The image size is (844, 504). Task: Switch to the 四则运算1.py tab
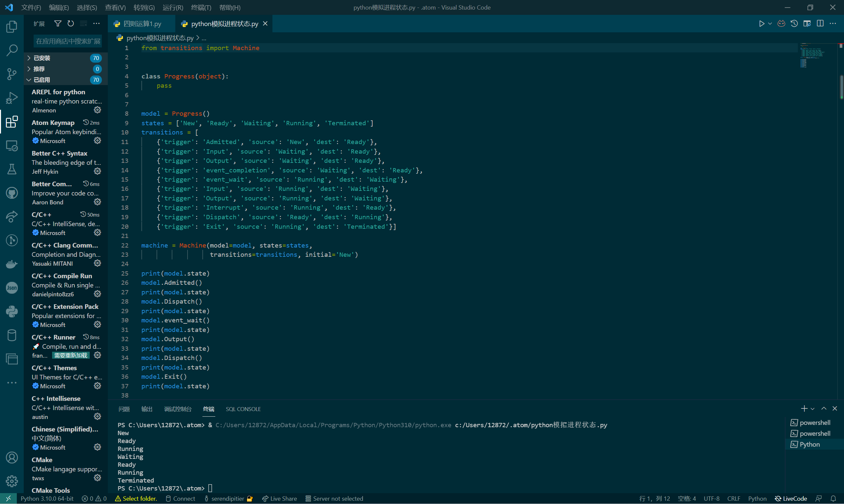[142, 23]
